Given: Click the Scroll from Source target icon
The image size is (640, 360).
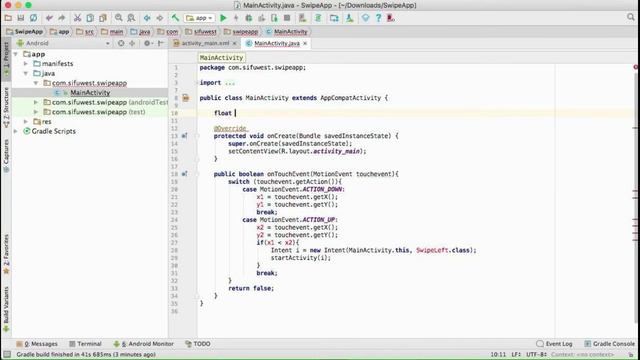Looking at the screenshot, I should 121,43.
